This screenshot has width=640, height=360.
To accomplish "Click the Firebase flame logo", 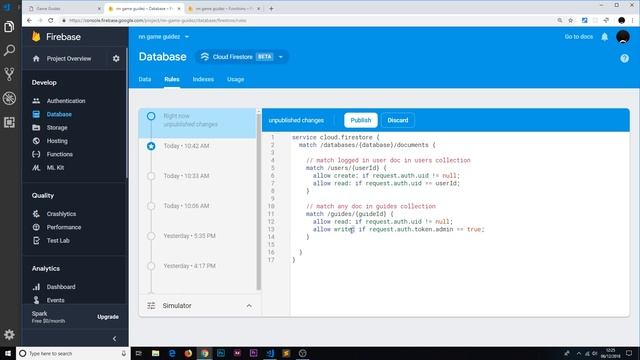I will point(36,37).
